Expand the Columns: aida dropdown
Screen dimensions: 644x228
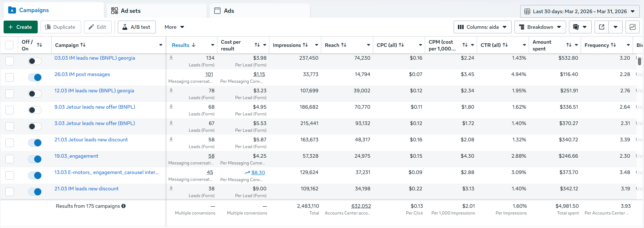(482, 27)
